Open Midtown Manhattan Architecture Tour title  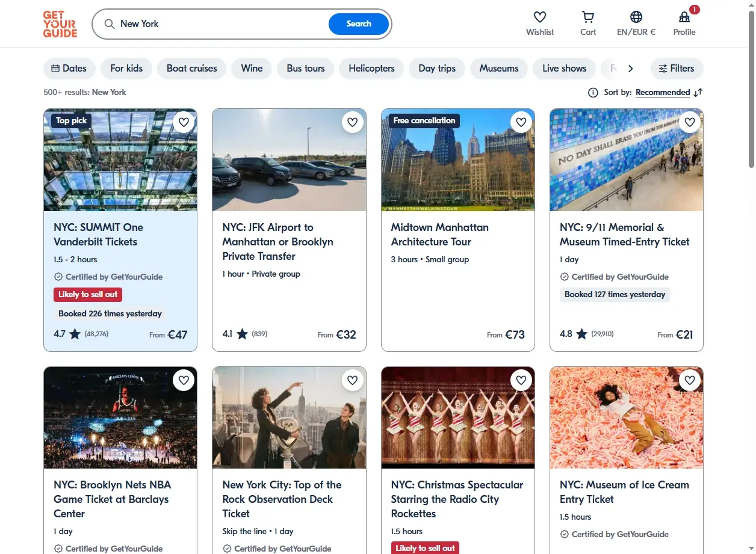click(x=440, y=235)
